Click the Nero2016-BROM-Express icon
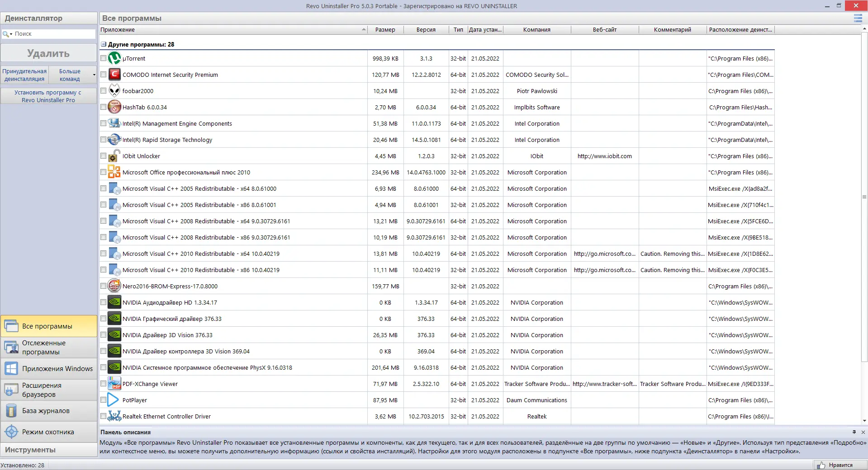Screen dimensions: 868x470 pyautogui.click(x=114, y=286)
